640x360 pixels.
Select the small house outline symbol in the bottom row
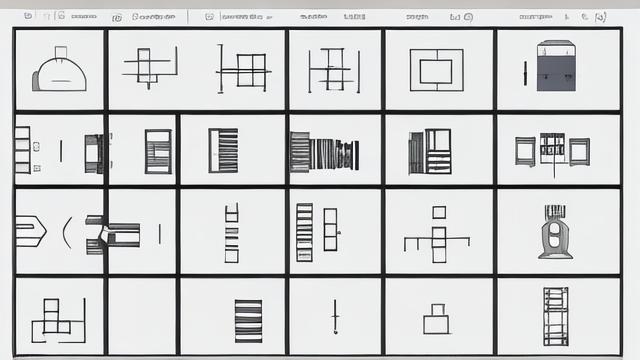(x=436, y=319)
